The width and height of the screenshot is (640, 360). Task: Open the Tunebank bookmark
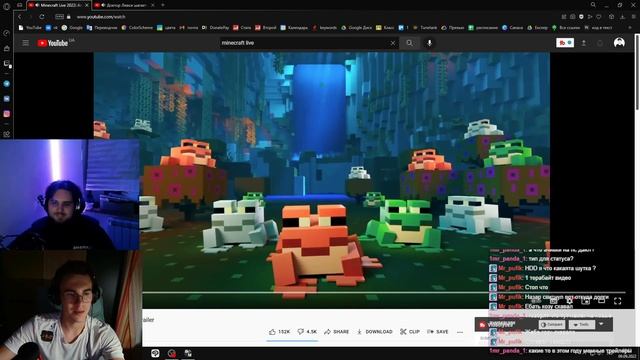(x=425, y=28)
